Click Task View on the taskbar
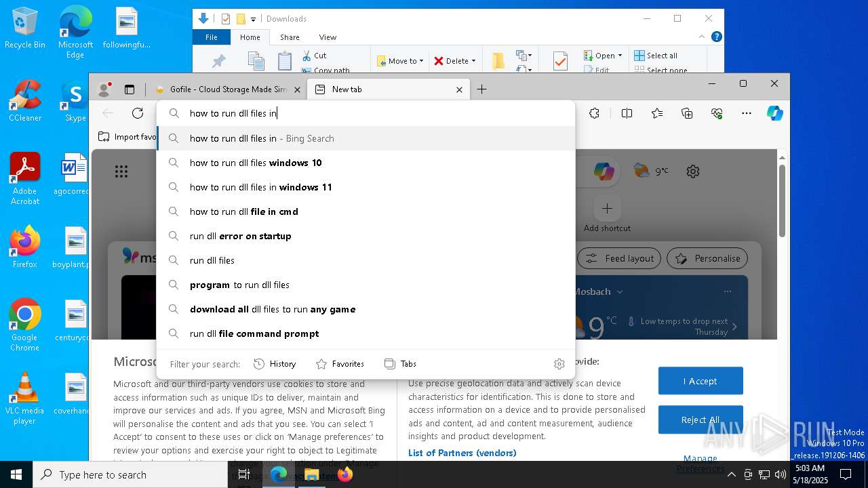 (244, 474)
